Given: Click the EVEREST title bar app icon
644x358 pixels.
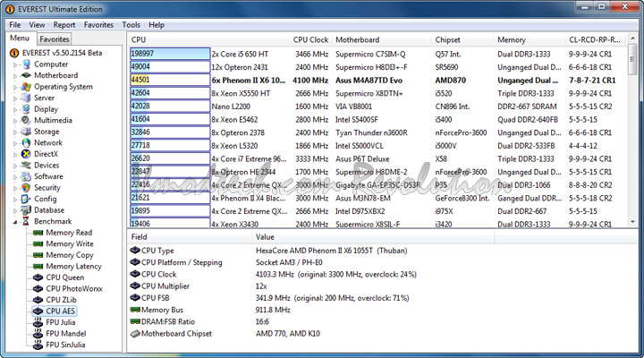Looking at the screenshot, I should point(10,9).
